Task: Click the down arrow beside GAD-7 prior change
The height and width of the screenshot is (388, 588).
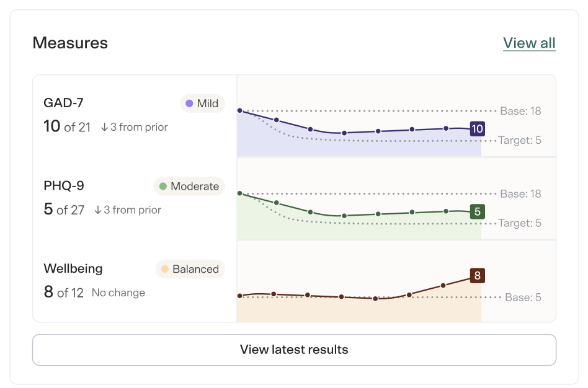Action: [105, 128]
